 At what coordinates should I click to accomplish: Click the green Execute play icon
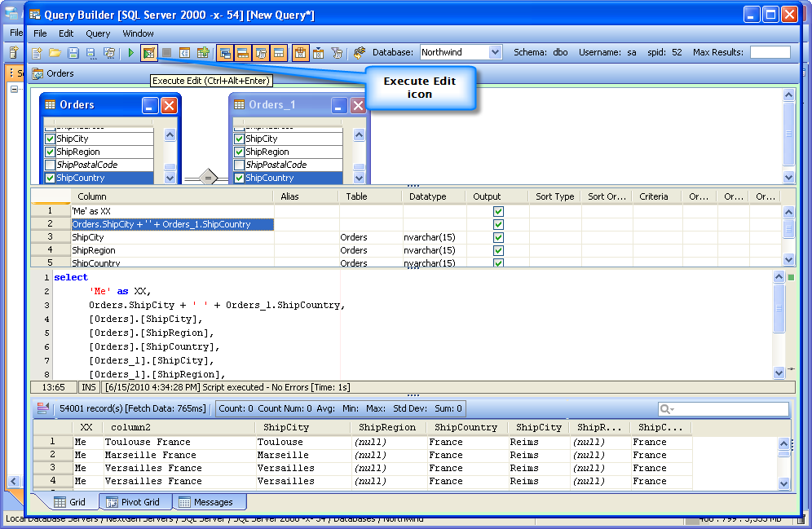pos(131,53)
